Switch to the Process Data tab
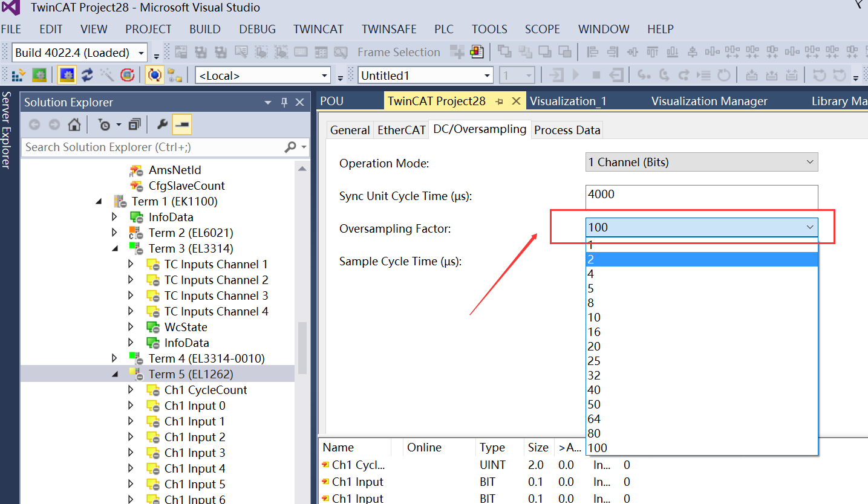This screenshot has height=504, width=868. pyautogui.click(x=567, y=130)
